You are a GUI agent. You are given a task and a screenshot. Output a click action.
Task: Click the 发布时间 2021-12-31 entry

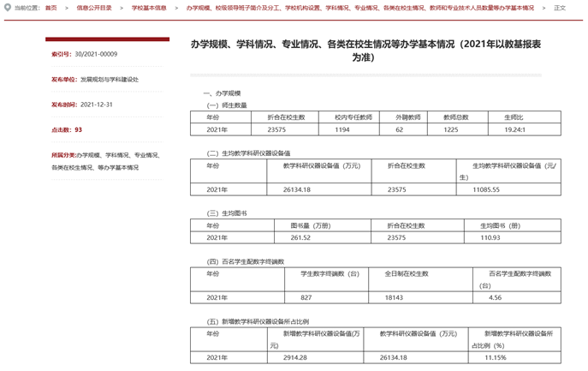tap(81, 105)
